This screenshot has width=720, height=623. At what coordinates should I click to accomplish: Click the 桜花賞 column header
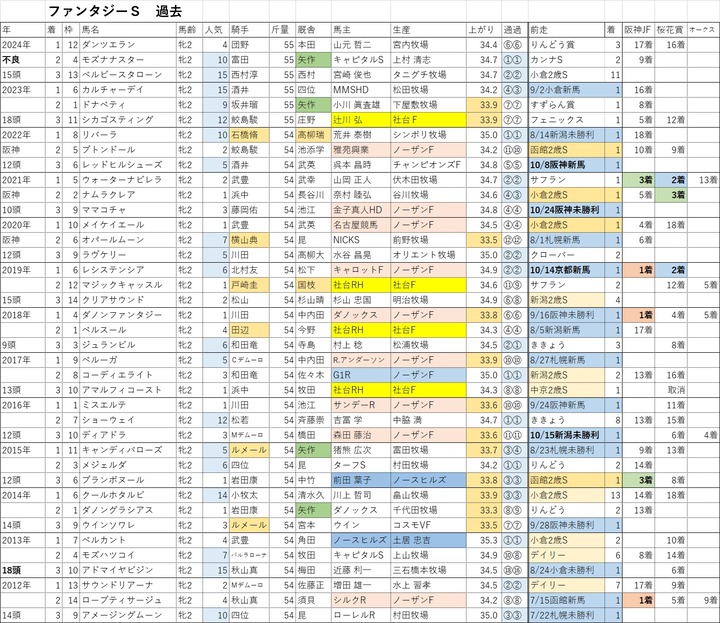click(670, 30)
